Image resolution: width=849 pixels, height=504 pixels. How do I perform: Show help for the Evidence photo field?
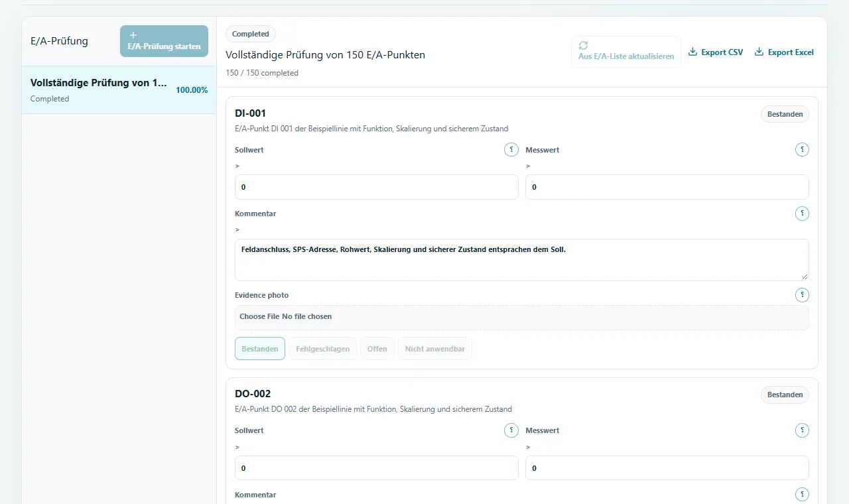(802, 295)
